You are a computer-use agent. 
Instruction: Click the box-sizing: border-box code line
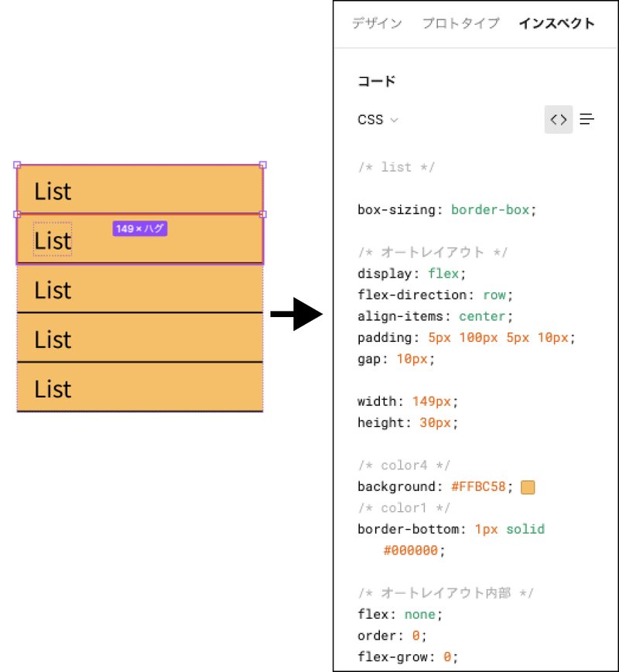pos(447,210)
